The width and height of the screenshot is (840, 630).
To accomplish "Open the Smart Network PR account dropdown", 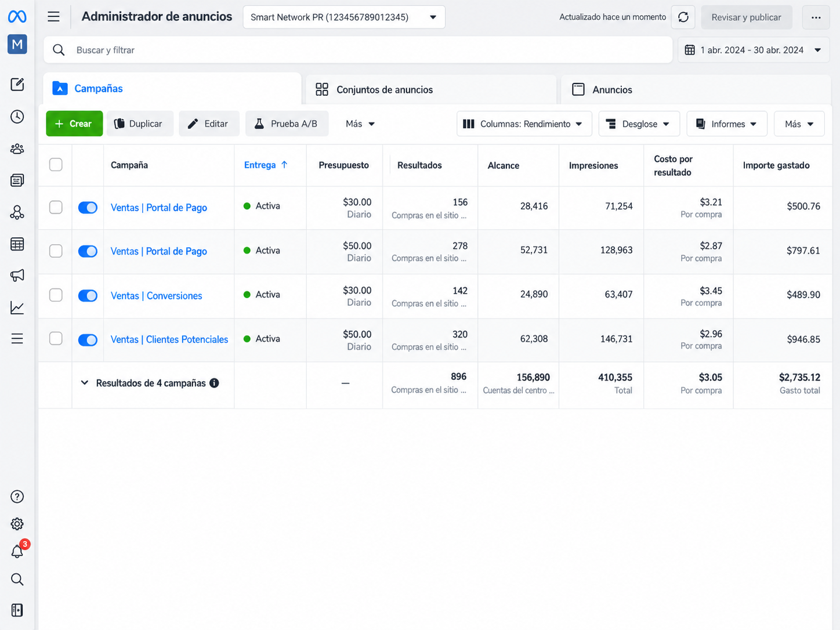I will (344, 17).
